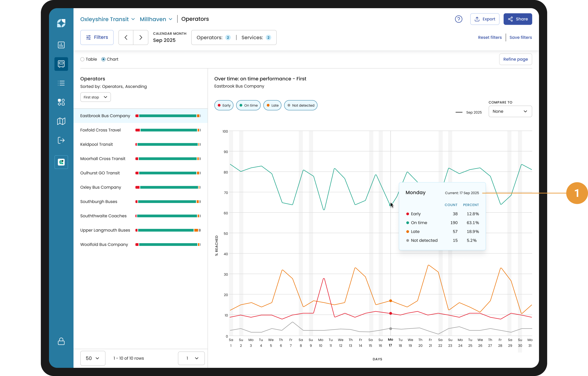Click the sign-out arrow sidebar icon
This screenshot has height=376, width=588.
tap(61, 140)
